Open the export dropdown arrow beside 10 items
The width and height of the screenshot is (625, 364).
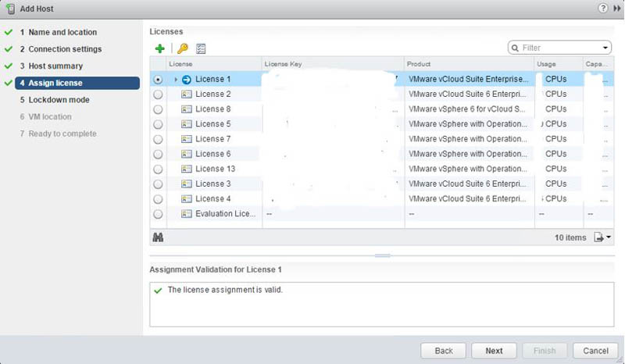(609, 237)
